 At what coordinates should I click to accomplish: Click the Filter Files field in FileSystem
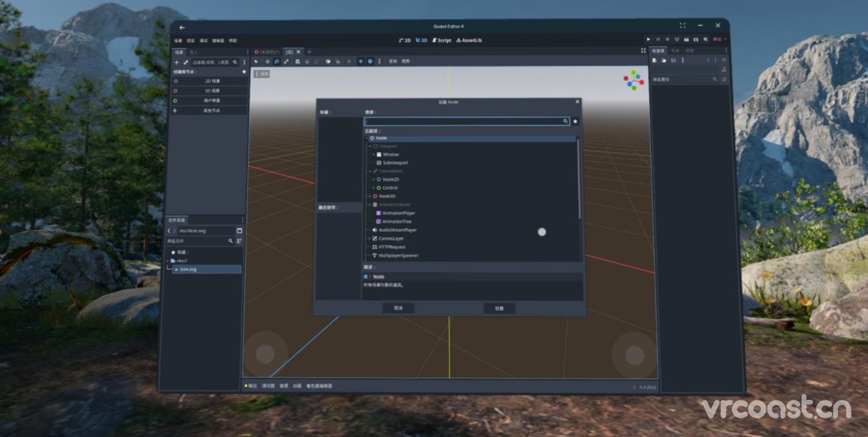point(200,241)
